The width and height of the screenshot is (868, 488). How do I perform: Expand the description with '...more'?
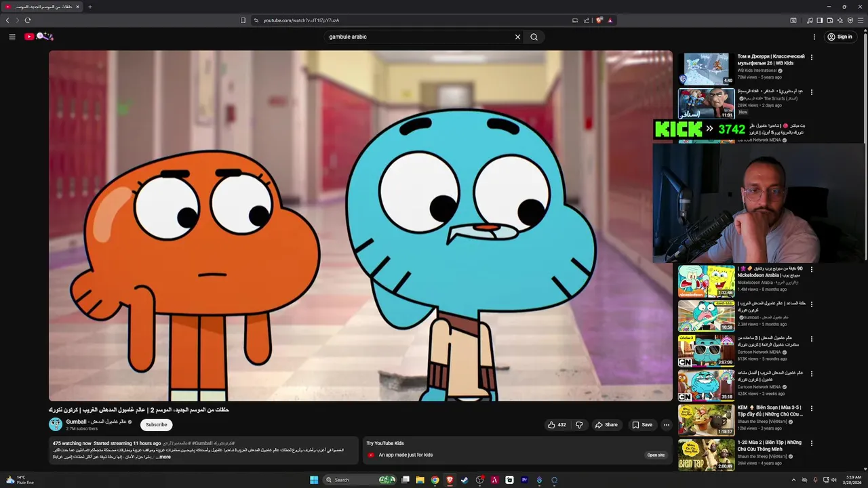[163, 457]
